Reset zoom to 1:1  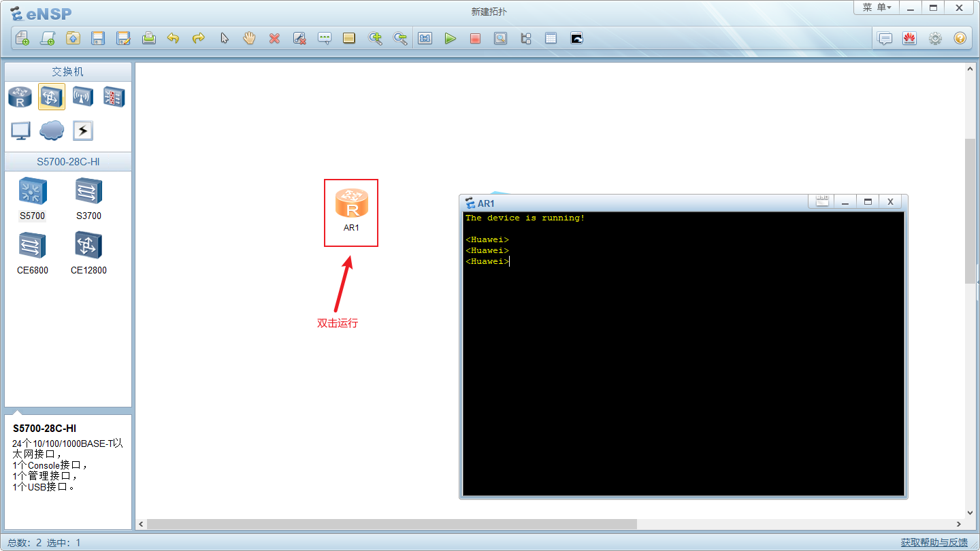(425, 38)
